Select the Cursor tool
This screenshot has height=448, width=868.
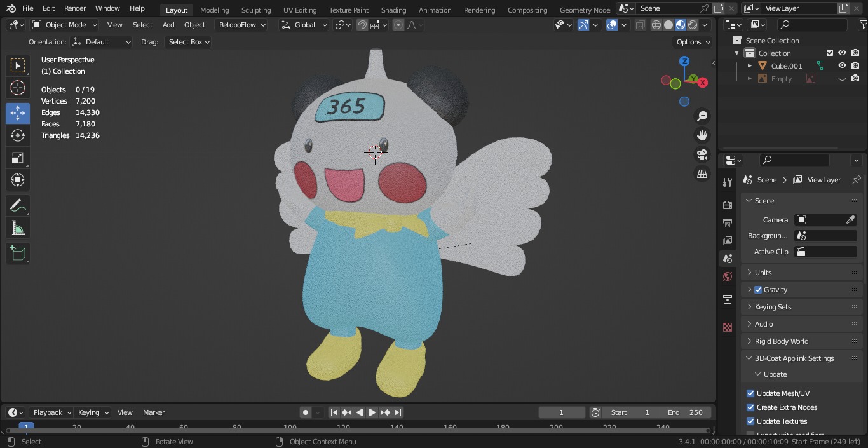tap(18, 88)
